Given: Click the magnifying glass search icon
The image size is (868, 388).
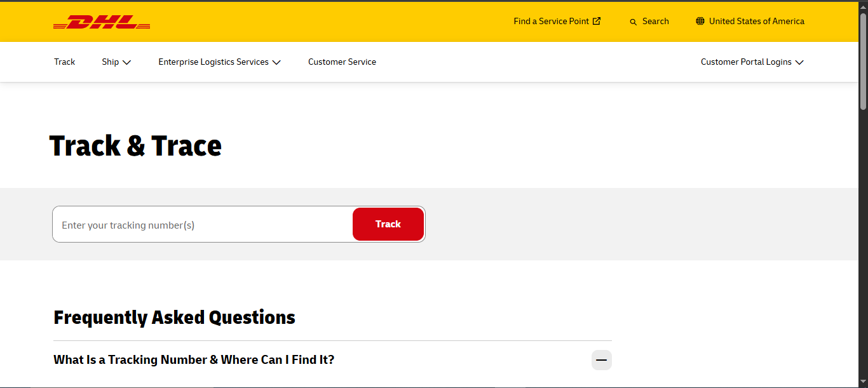Looking at the screenshot, I should point(633,22).
